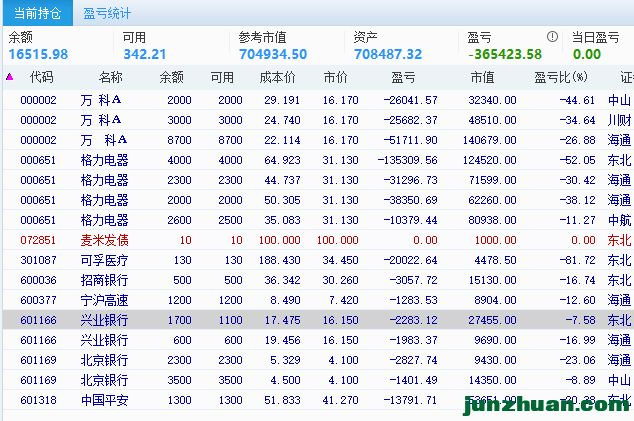Viewport: 634px width, 421px height.
Task: Select 格力电器 row with cost 35.083
Action: click(318, 220)
